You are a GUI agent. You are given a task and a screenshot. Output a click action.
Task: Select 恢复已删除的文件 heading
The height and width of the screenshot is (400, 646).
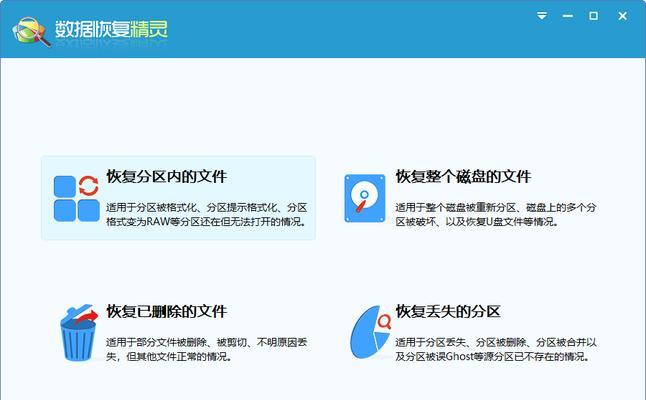pyautogui.click(x=166, y=311)
